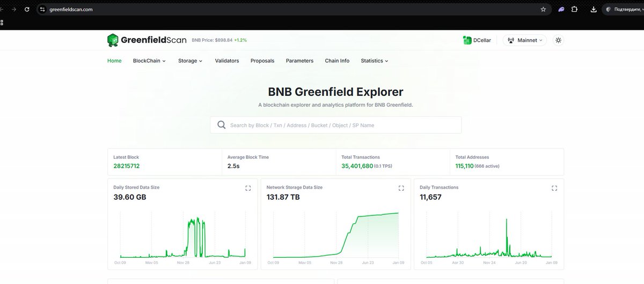Viewport: 644px width, 284px height.
Task: Expand the BlockChain menu
Action: [x=149, y=61]
